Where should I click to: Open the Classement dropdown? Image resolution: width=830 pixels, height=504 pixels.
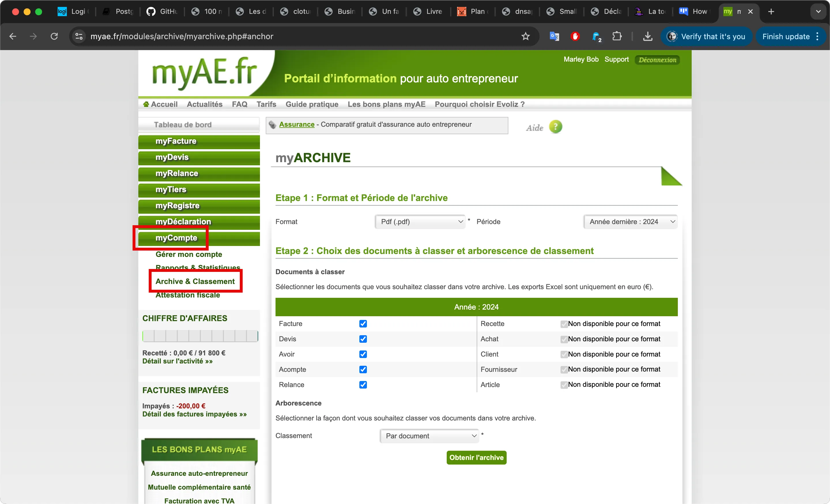(x=429, y=436)
